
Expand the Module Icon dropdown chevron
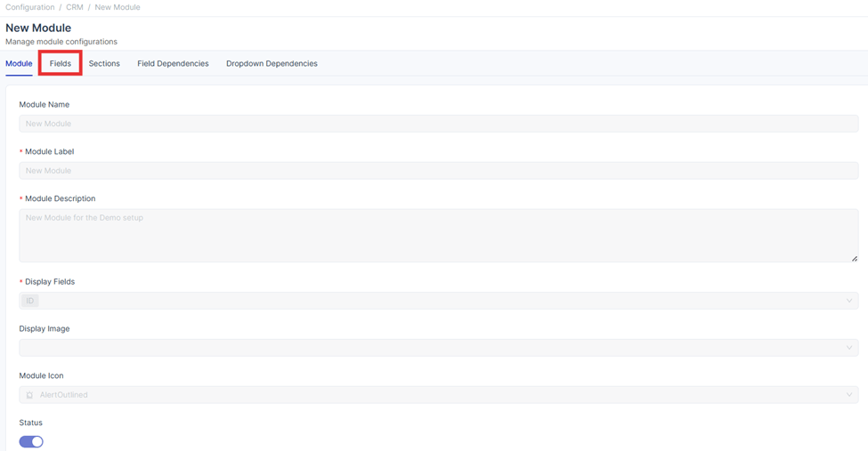[x=848, y=395]
